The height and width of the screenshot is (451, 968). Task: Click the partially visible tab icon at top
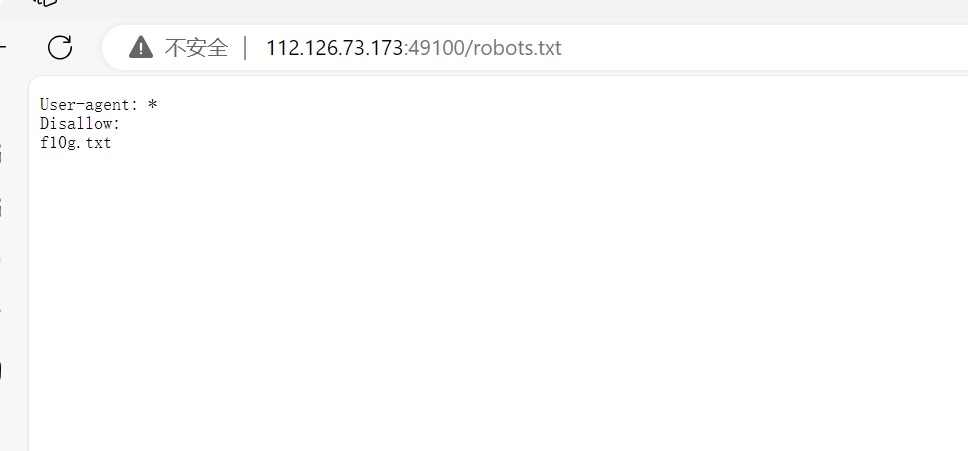[44, 2]
